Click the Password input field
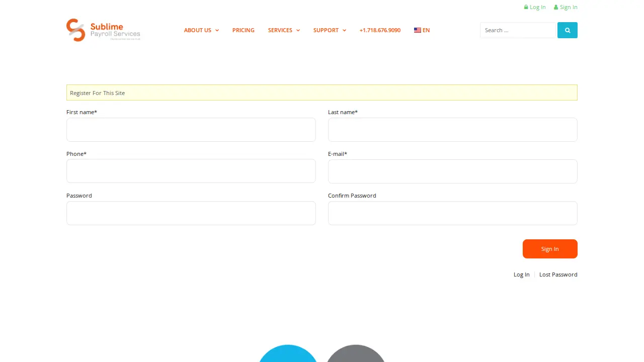The height and width of the screenshot is (362, 644). [x=191, y=213]
